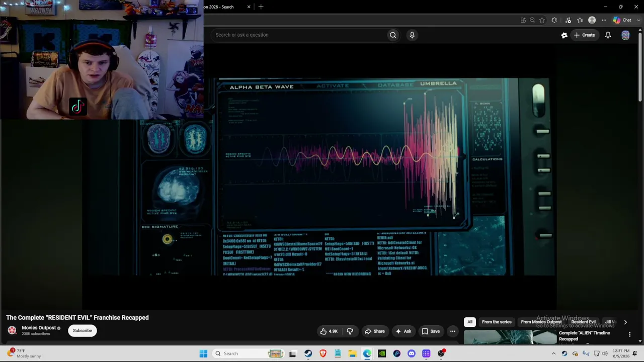
Task: Select the All filter chip
Action: (470, 322)
